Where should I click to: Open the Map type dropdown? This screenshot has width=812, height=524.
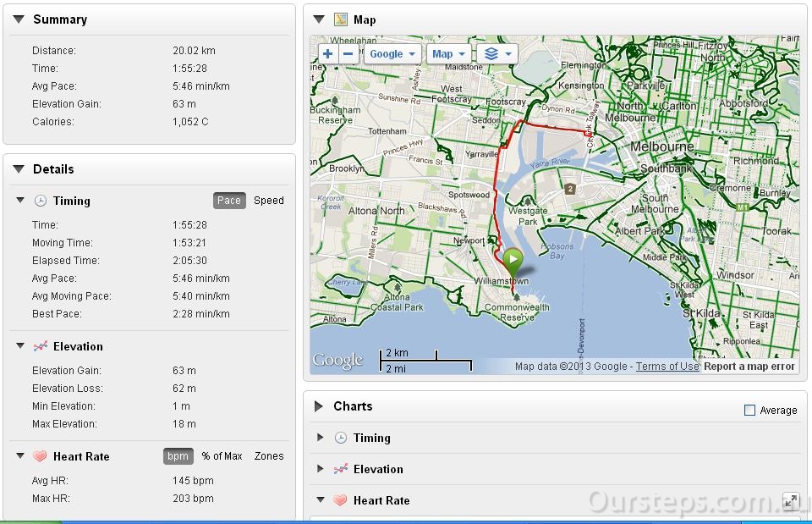(448, 54)
